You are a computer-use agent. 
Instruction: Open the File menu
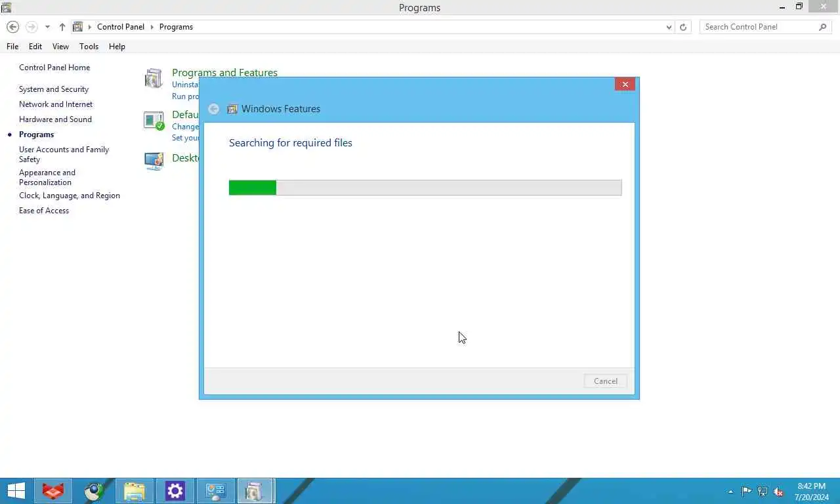pos(12,47)
